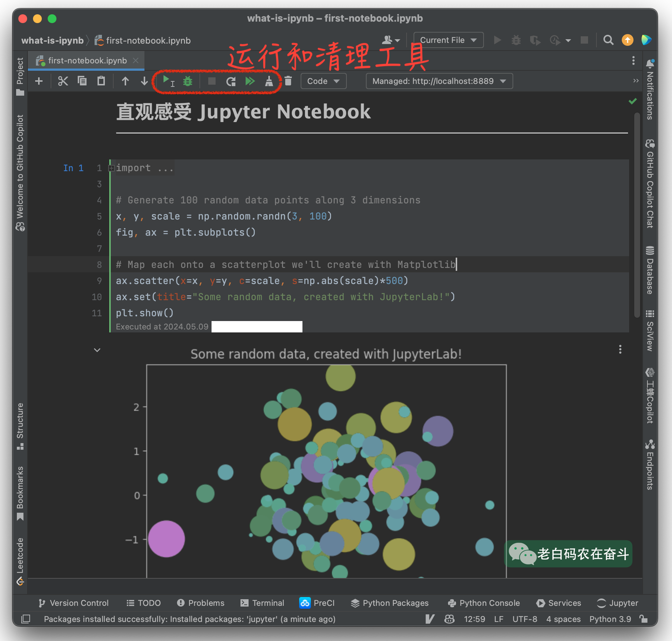
Task: Cut the selected cell with scissors icon
Action: point(63,81)
